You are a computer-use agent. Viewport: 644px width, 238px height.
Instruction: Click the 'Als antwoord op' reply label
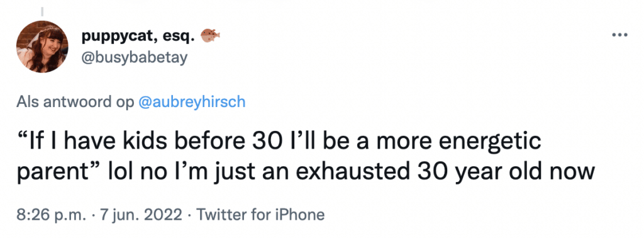[x=75, y=101]
